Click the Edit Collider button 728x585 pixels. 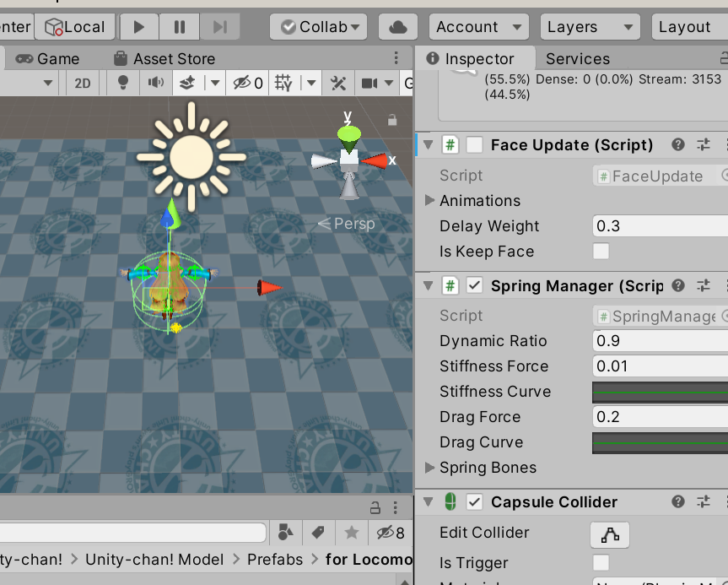coord(610,535)
